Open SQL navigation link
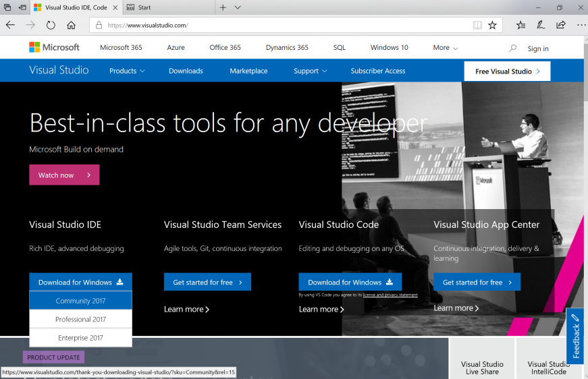Screen dimensions: 588x379 click(340, 48)
